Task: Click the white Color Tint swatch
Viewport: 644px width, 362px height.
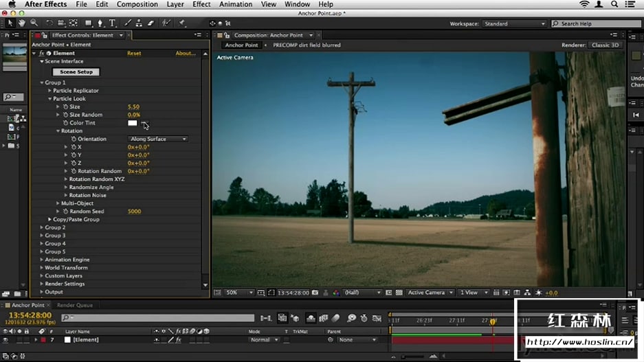Action: 132,123
